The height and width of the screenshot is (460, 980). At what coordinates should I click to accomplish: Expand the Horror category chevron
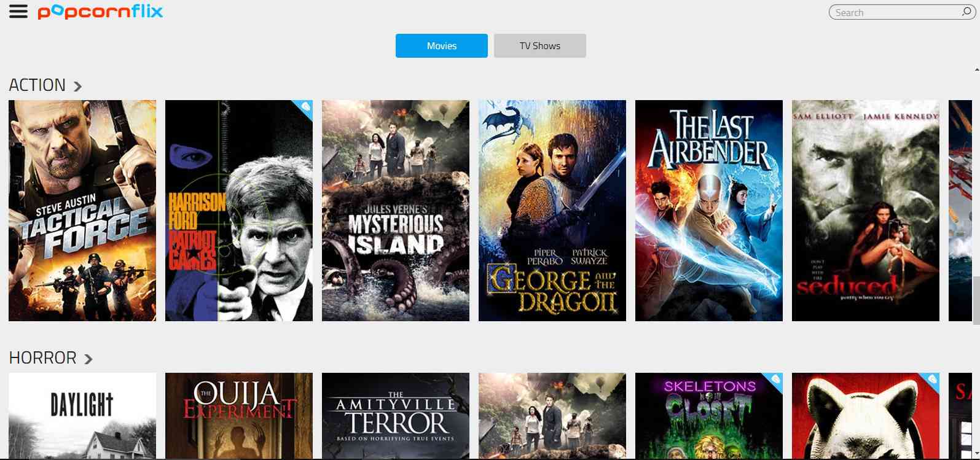[x=88, y=359]
